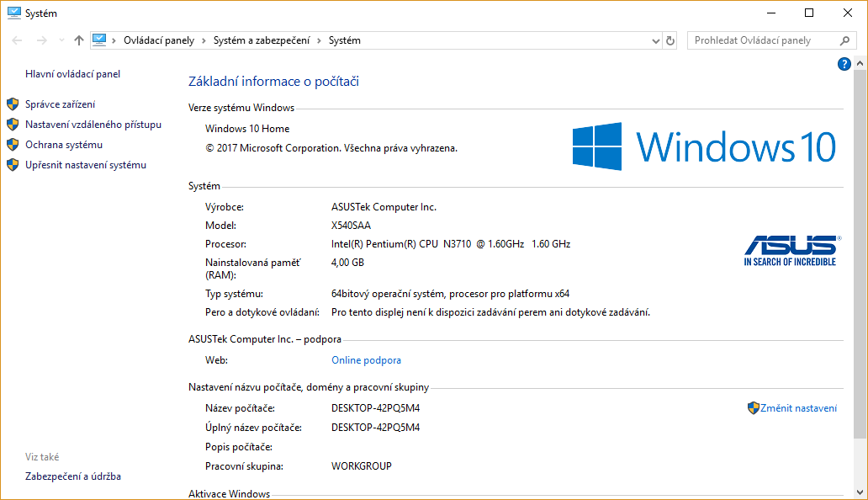Viewport: 868px width, 500px height.
Task: Click the computer icon in the address bar
Action: click(99, 40)
